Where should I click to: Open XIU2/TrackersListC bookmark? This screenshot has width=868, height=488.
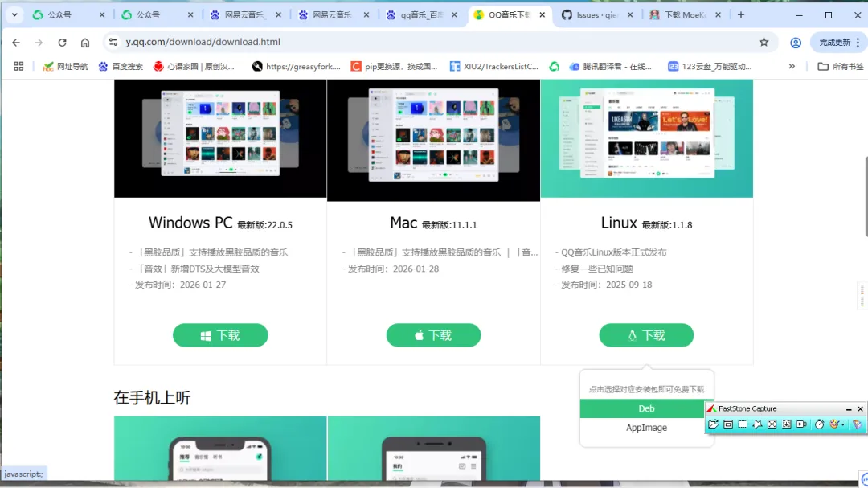click(x=493, y=67)
